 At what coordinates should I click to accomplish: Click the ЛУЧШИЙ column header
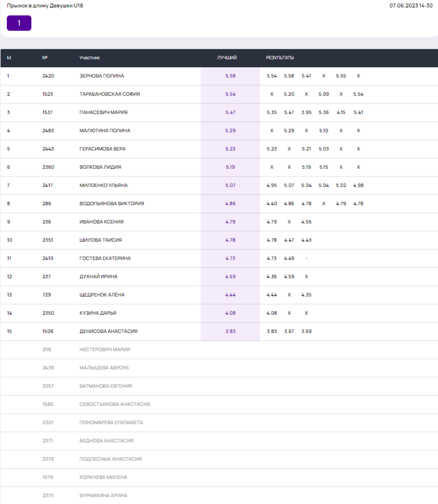(227, 58)
